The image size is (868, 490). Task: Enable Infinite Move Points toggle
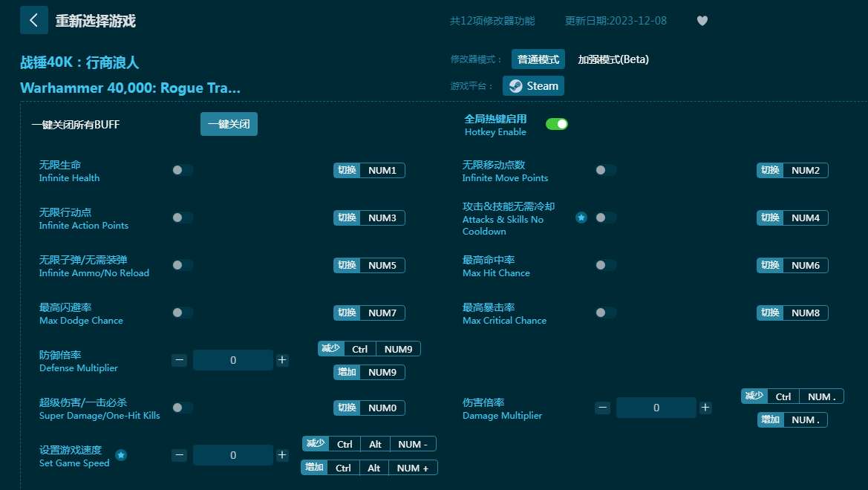(606, 170)
